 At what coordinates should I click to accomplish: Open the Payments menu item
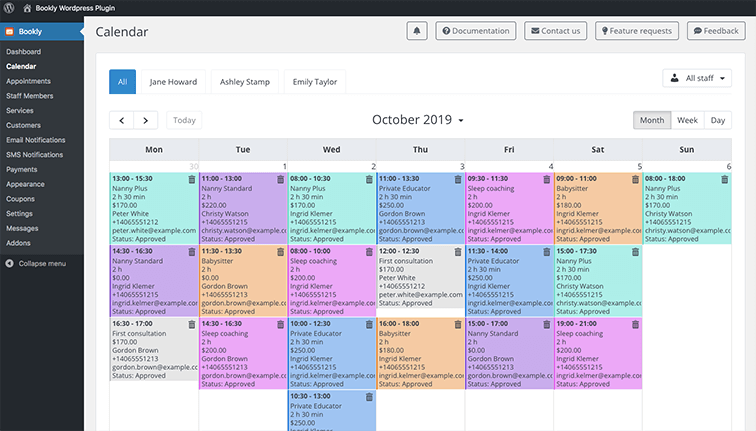22,170
